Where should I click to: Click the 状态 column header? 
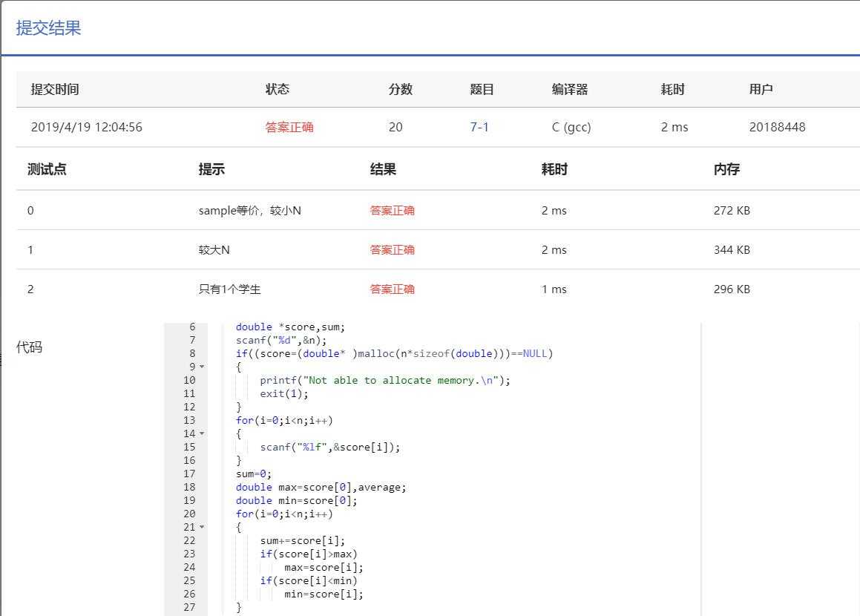(278, 89)
